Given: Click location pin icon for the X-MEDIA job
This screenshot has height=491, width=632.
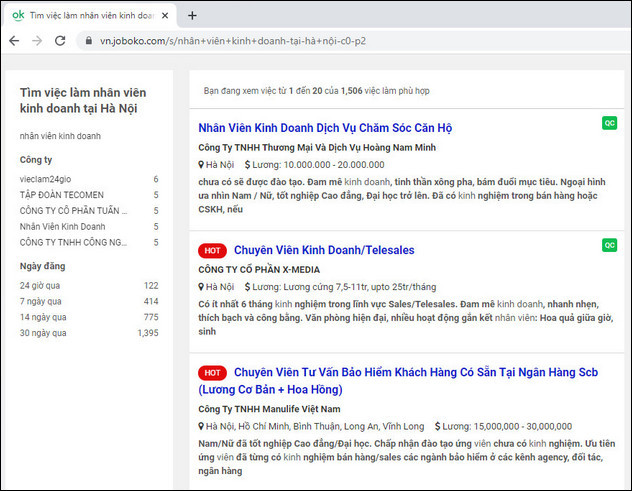Looking at the screenshot, I should coord(201,287).
